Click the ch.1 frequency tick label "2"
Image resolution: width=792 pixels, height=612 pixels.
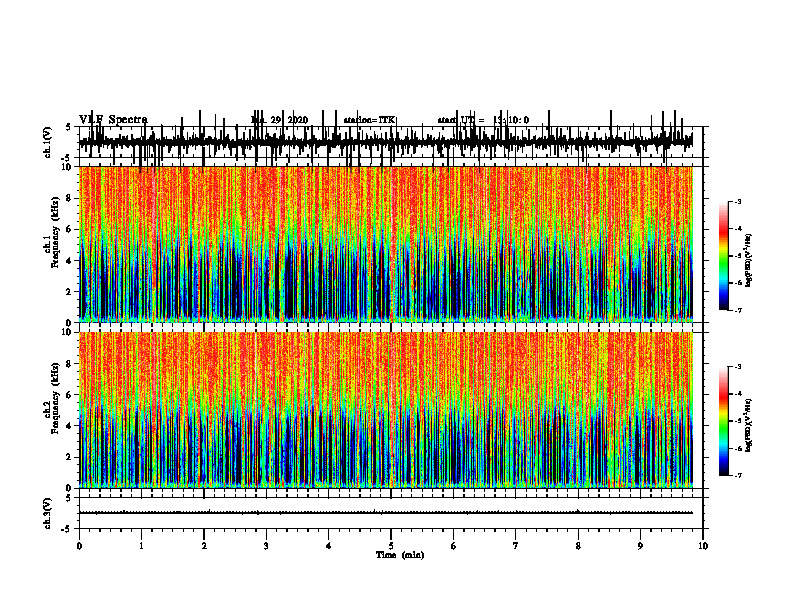point(70,291)
